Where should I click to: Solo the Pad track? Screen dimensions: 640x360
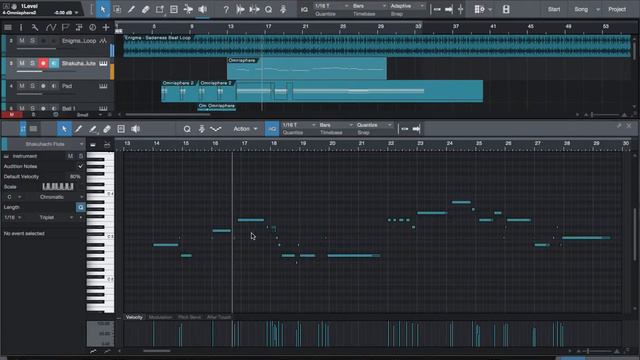(32, 86)
